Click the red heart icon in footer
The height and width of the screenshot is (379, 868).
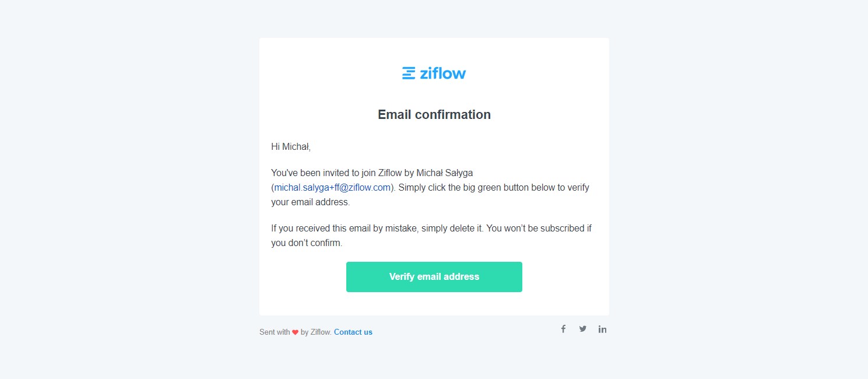tap(296, 332)
